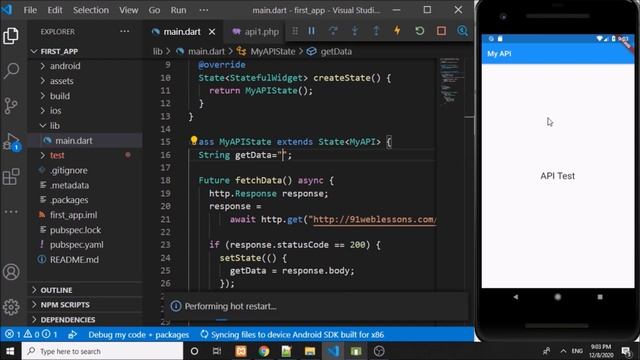This screenshot has height=360, width=640.
Task: Open the Run menu
Action: point(178,10)
